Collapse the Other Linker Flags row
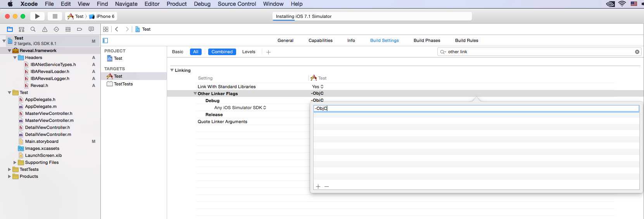Screen dimensions: 644x219 click(195, 94)
